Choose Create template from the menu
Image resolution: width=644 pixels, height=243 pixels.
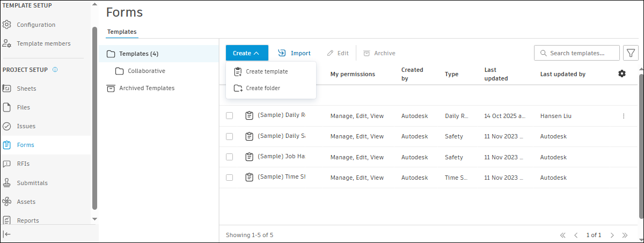(266, 71)
